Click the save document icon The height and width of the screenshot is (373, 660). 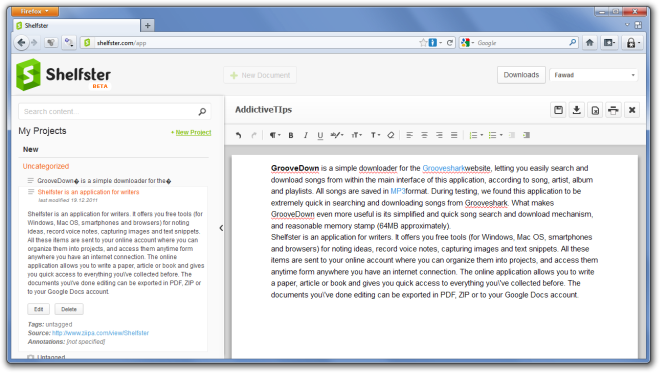tap(558, 110)
